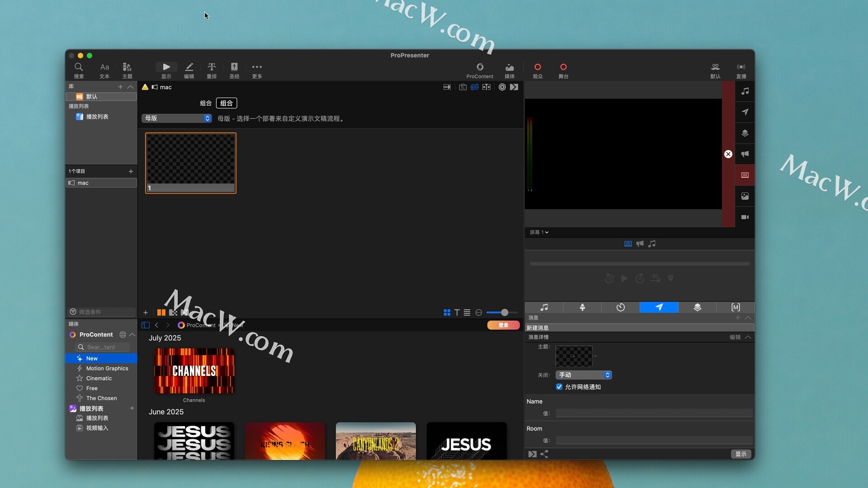The image size is (868, 488).
Task: Collapse the ProContent section chevron
Action: coord(132,335)
